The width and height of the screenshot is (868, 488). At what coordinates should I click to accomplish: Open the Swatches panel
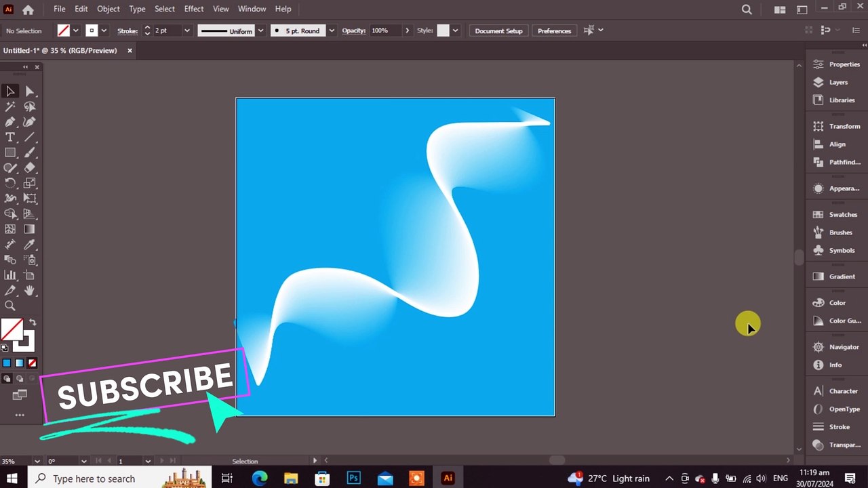tap(836, 215)
